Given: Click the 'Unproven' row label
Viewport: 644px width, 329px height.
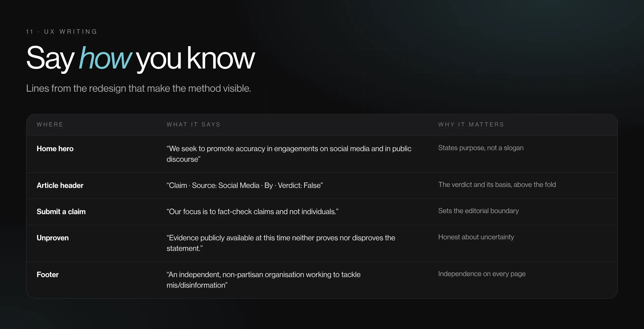Looking at the screenshot, I should (x=53, y=238).
